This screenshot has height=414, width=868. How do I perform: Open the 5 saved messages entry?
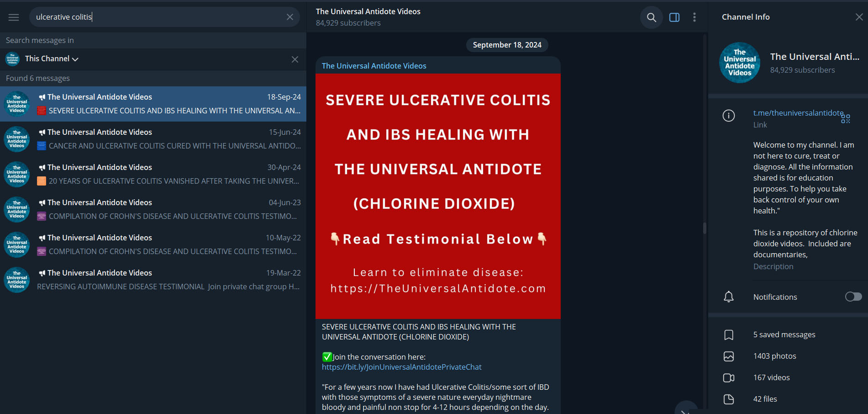(784, 334)
